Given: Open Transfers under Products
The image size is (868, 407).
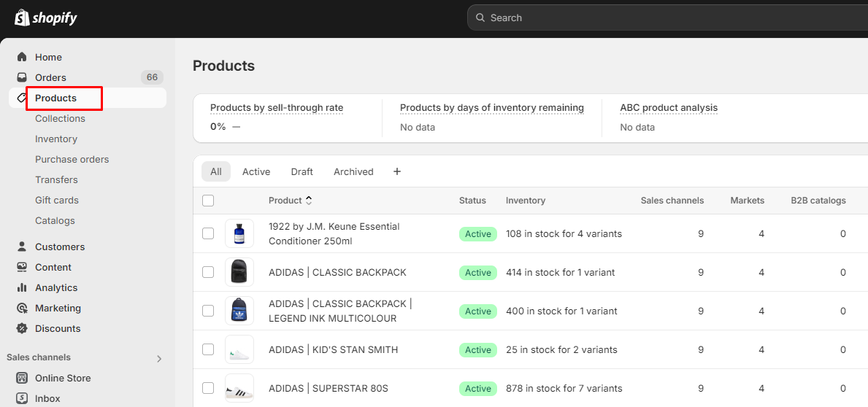Looking at the screenshot, I should pyautogui.click(x=56, y=179).
